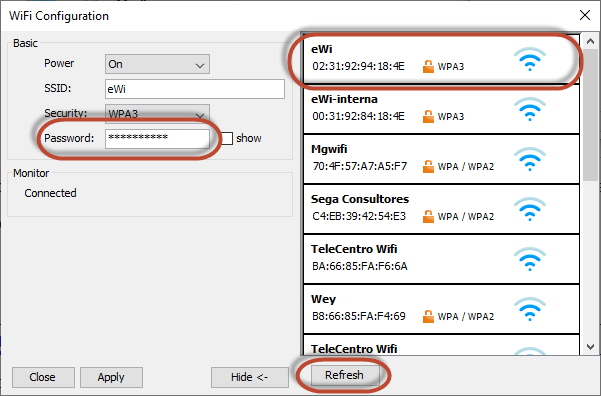The width and height of the screenshot is (601, 396).
Task: Enable the show password checkbox
Action: (227, 138)
